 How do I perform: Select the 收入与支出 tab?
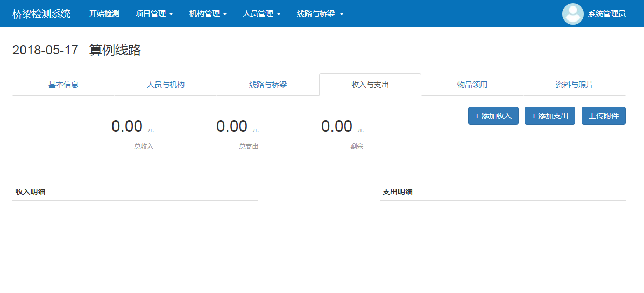point(370,85)
